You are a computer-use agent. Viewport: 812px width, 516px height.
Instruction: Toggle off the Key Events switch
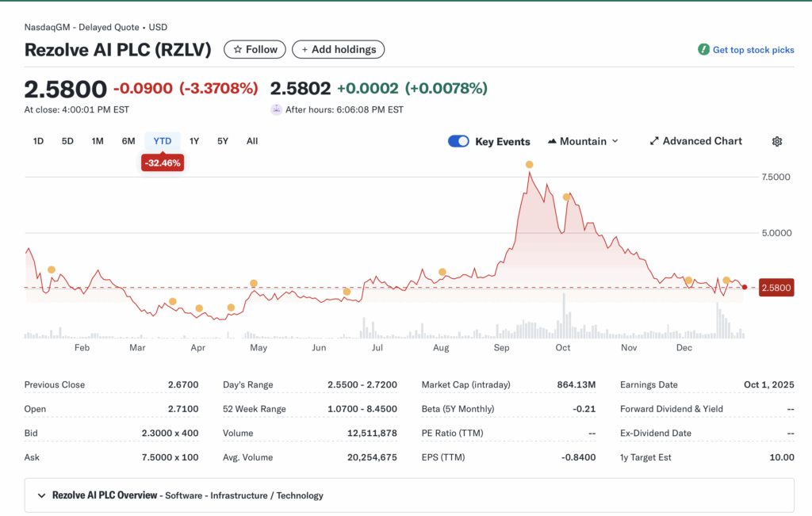pos(458,141)
